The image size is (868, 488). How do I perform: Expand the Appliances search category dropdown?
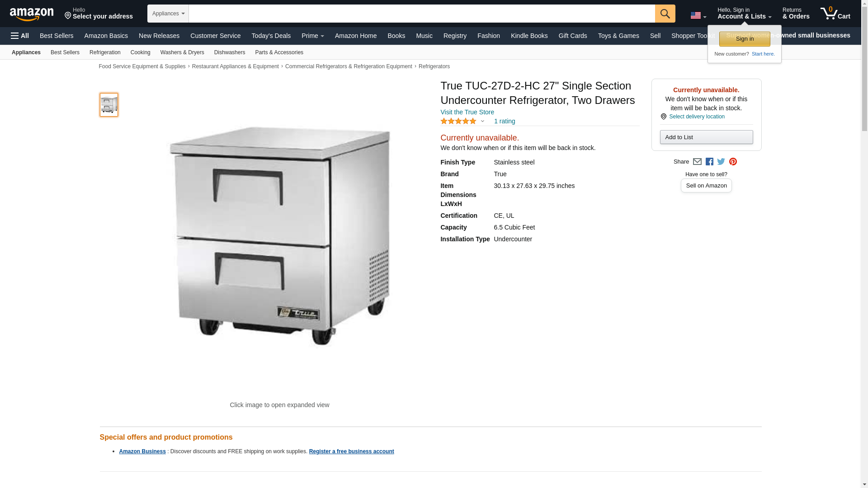(168, 14)
